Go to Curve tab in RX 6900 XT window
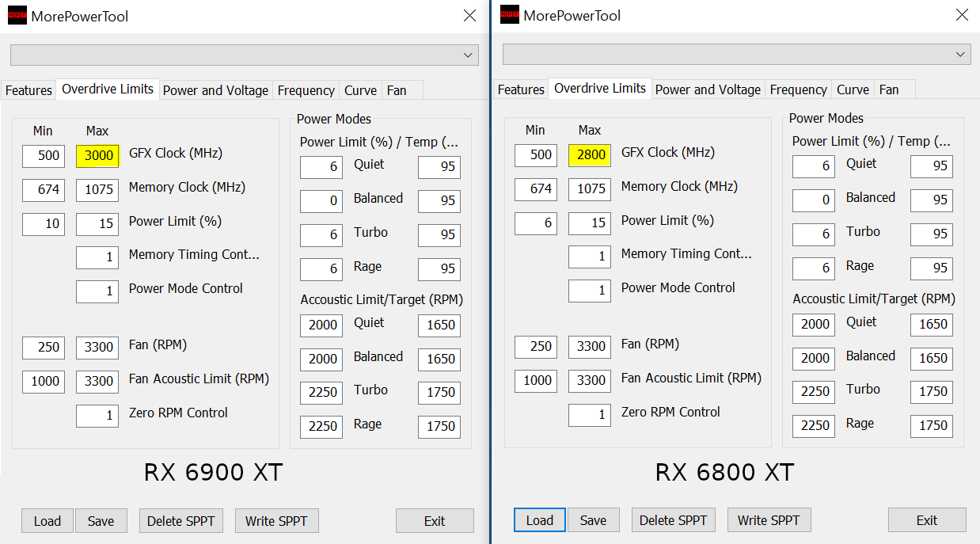The image size is (980, 544). (x=361, y=90)
